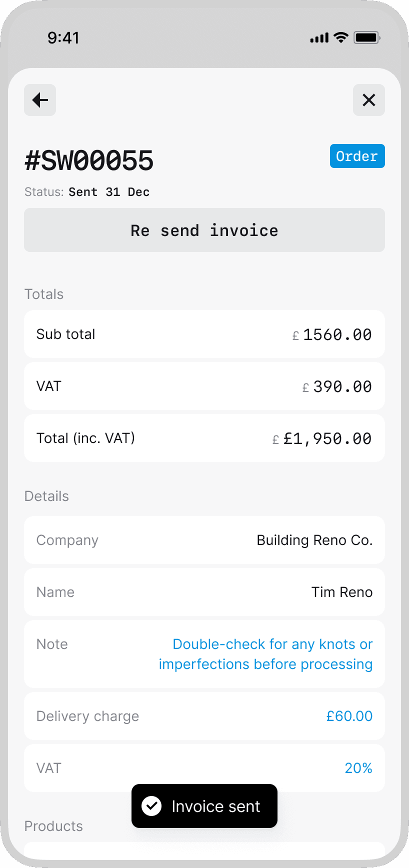Close the invoice sheet with X
409x868 pixels.
click(x=368, y=100)
